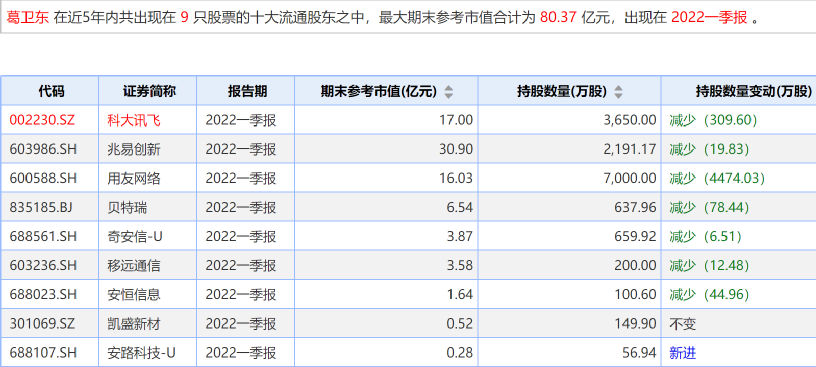Click market value 0.52 for 凯盛新材
816x367 pixels.
pyautogui.click(x=460, y=324)
